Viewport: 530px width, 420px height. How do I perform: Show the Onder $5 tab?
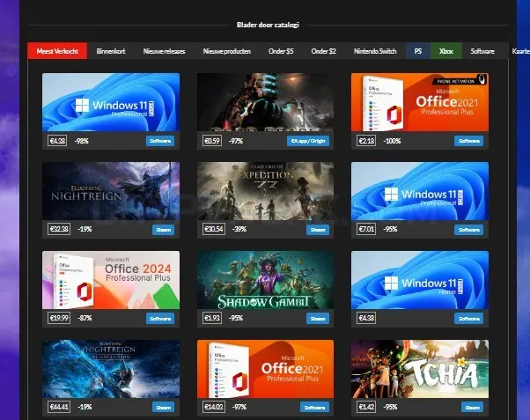click(x=281, y=51)
